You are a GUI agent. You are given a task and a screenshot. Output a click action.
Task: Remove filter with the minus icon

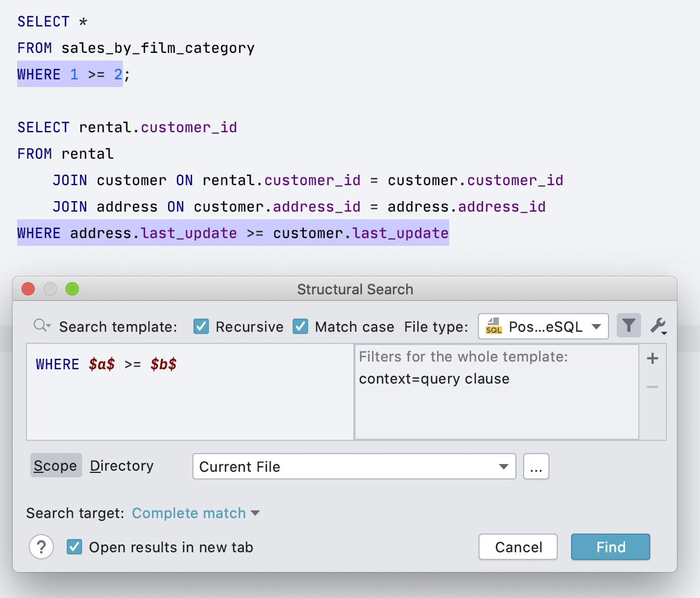coord(653,387)
